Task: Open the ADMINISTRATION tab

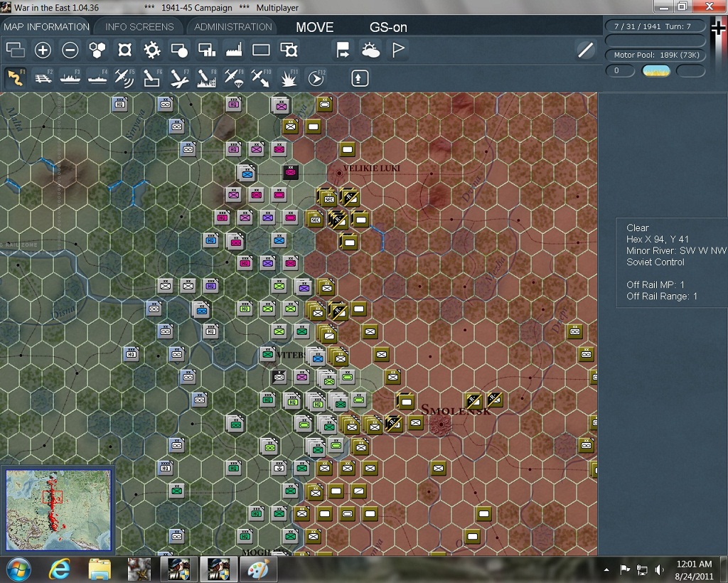Action: coord(233,26)
